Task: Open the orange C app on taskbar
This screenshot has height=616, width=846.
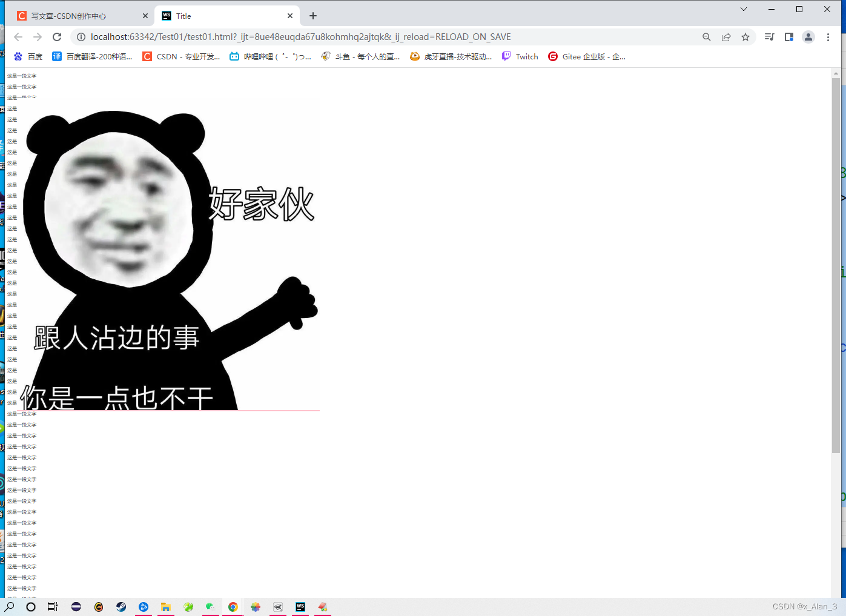Action: (x=99, y=606)
